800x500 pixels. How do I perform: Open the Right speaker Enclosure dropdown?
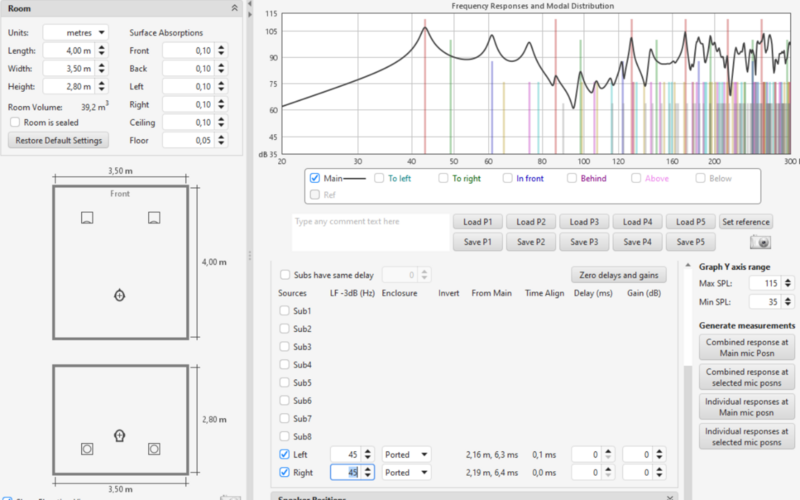tap(406, 472)
